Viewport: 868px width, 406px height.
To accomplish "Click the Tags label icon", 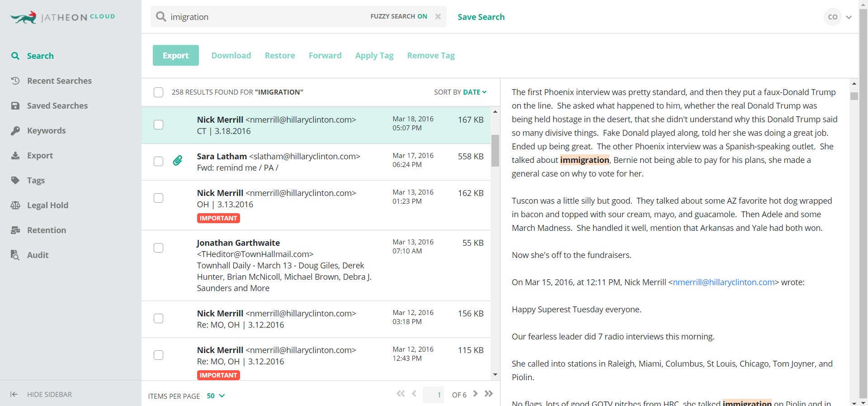I will (x=15, y=180).
